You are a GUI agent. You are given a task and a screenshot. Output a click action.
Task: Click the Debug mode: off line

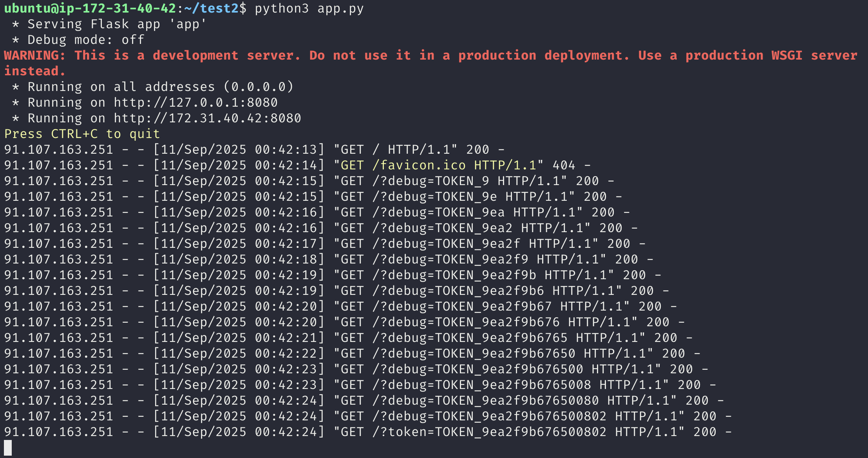pyautogui.click(x=86, y=40)
